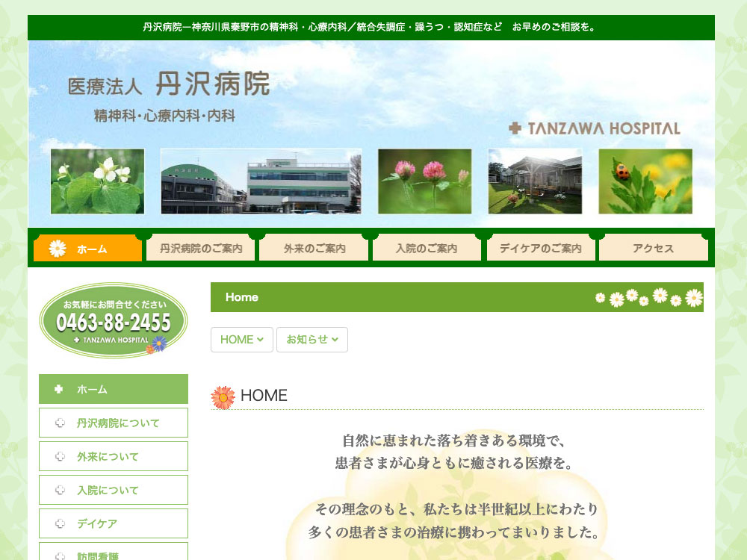Click the brown cross logo by TANZAWA HOSPITAL
The height and width of the screenshot is (560, 747).
pos(515,128)
